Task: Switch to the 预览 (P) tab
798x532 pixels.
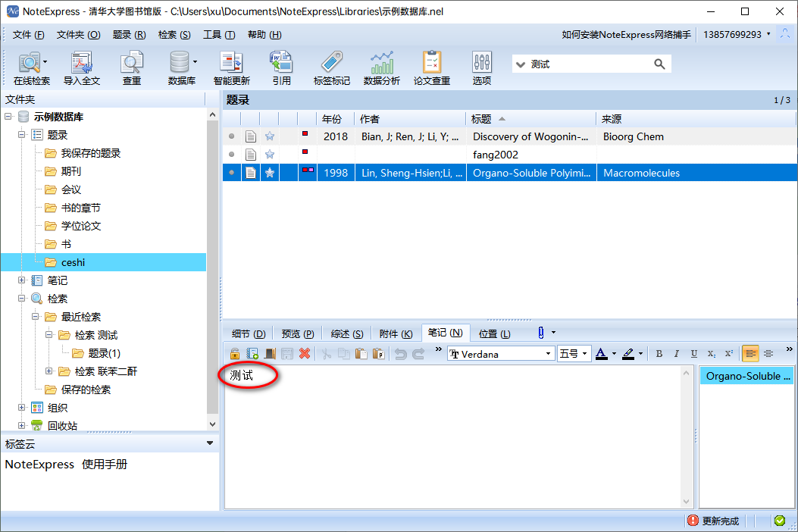Action: [298, 333]
